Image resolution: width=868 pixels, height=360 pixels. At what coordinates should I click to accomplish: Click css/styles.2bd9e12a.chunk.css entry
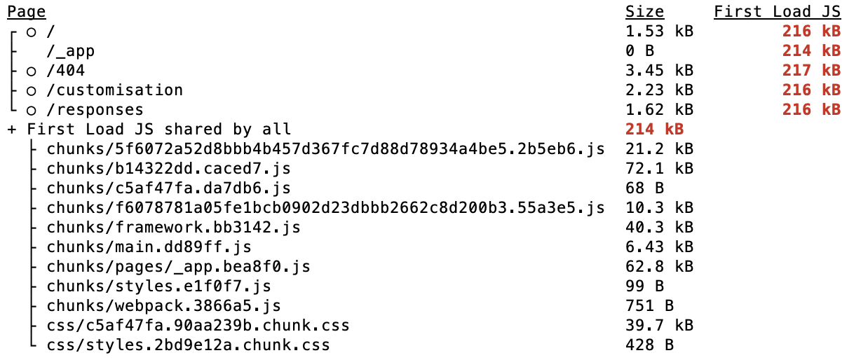[188, 345]
